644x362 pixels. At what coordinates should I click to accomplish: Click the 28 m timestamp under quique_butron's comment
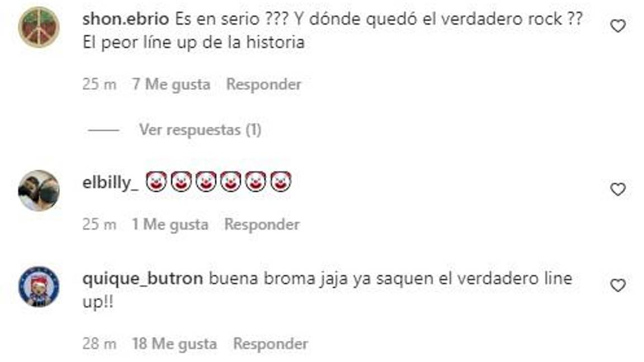(100, 344)
